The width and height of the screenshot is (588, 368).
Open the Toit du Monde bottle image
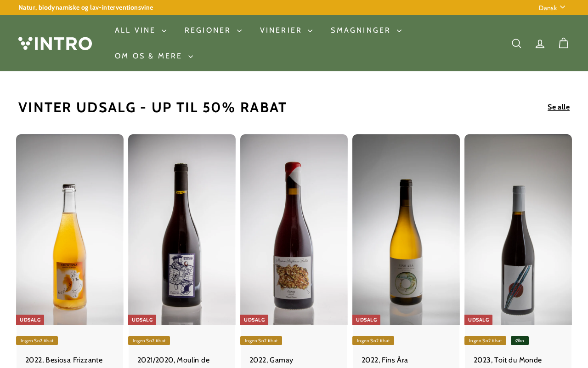[518, 230]
